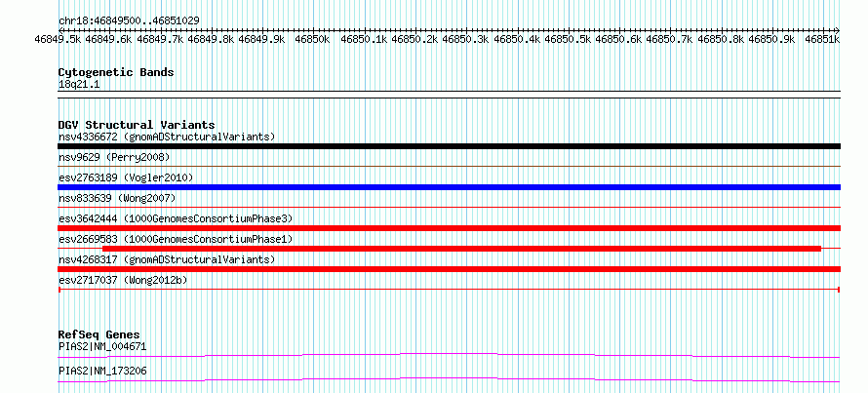868x393 pixels.
Task: Select the black nsv4336672 variant bar
Action: tap(449, 146)
